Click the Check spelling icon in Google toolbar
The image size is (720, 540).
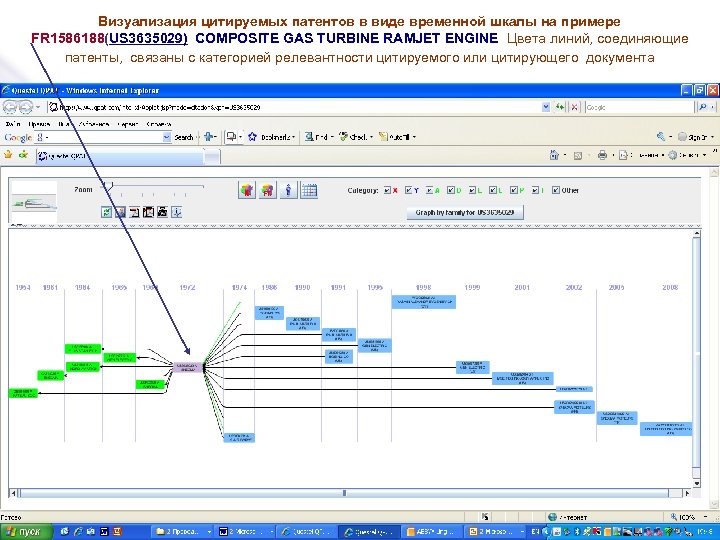tap(343, 136)
